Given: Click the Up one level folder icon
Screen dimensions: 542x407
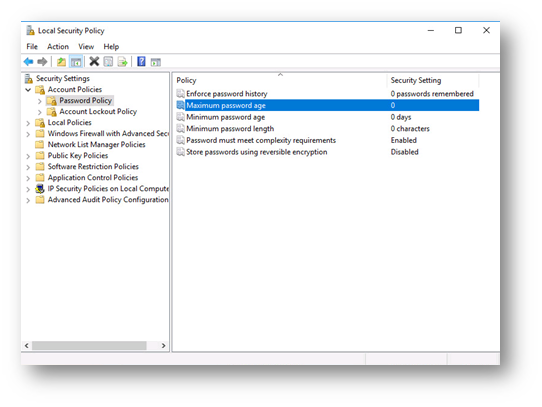Looking at the screenshot, I should coord(61,62).
